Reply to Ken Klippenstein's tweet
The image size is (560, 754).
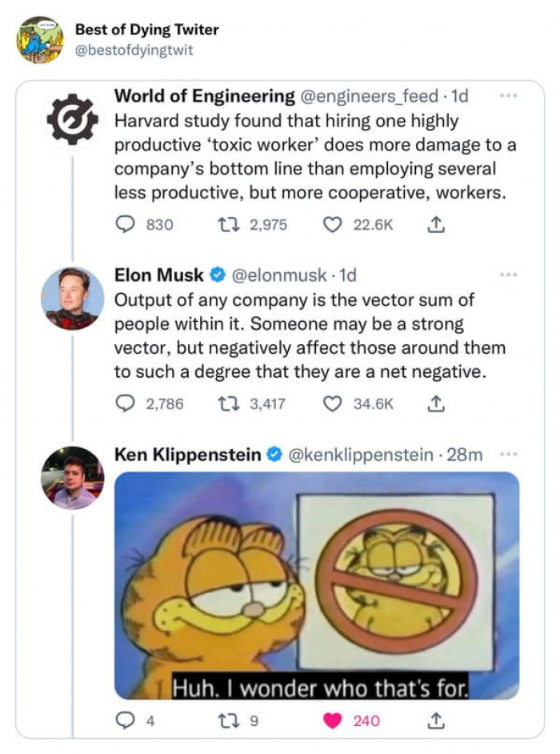click(x=124, y=722)
